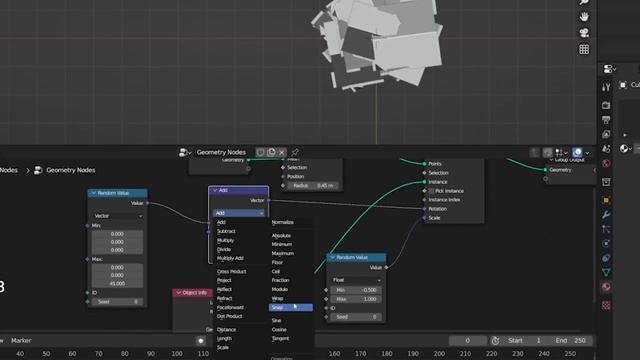Choose Subtract from the operation menu
The image size is (640, 360).
[x=226, y=231]
